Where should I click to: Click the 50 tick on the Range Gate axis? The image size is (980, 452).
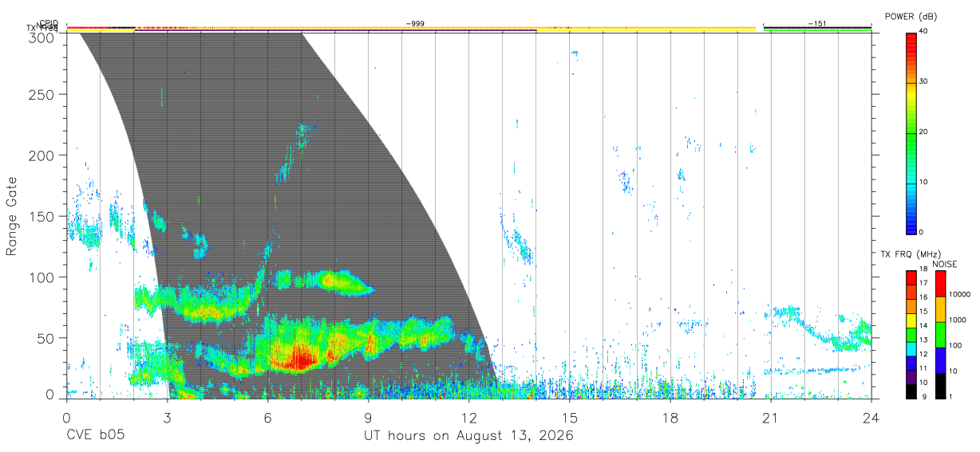click(x=46, y=338)
